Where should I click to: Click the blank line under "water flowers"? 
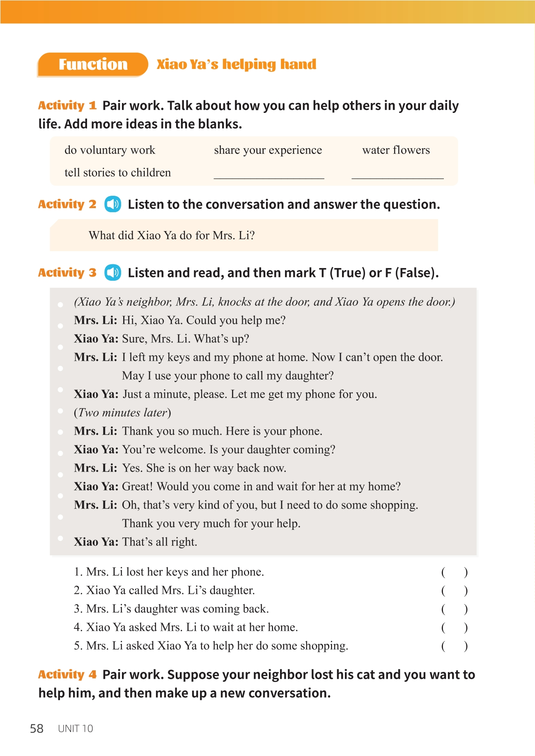(397, 174)
